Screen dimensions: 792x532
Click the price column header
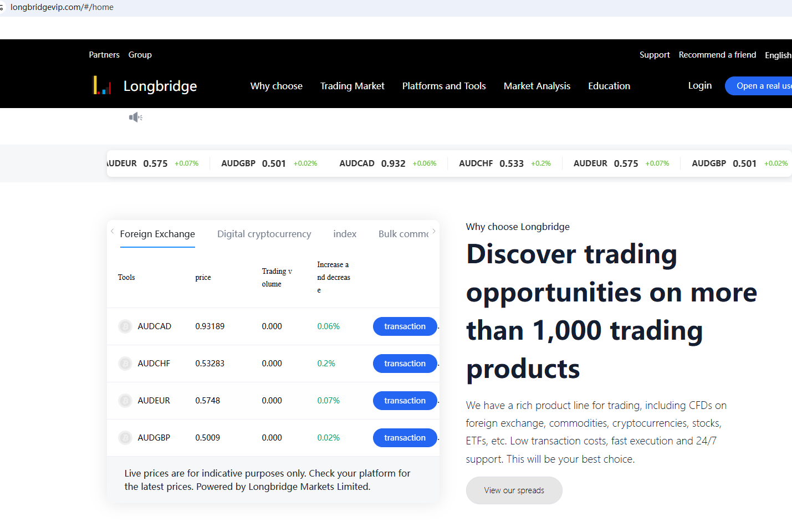[x=203, y=278]
